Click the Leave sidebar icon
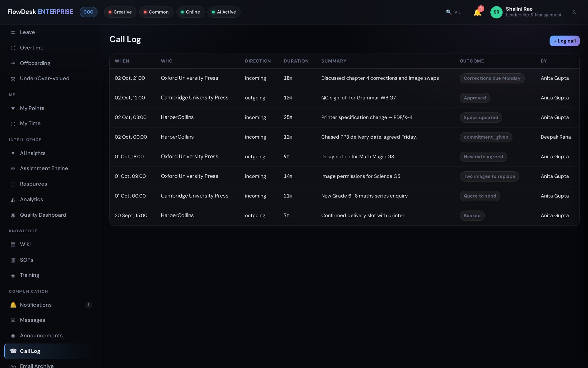 coord(13,32)
